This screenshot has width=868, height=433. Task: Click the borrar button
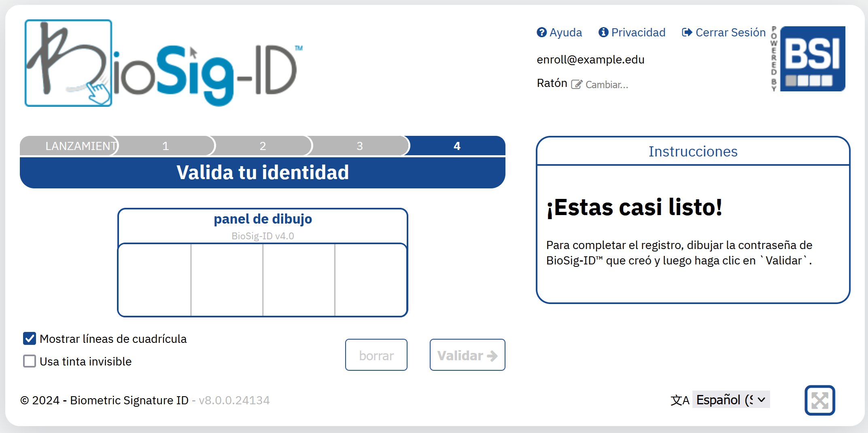(x=376, y=355)
